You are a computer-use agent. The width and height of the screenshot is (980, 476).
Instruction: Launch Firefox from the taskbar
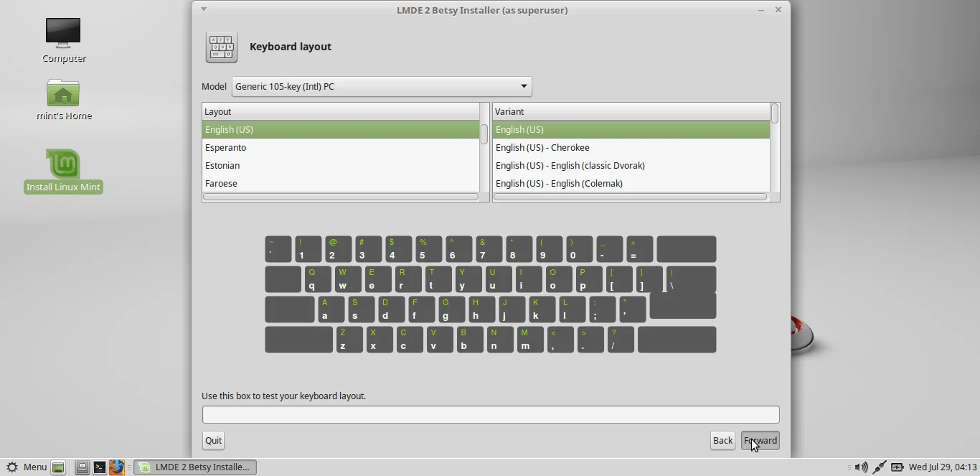tap(117, 467)
